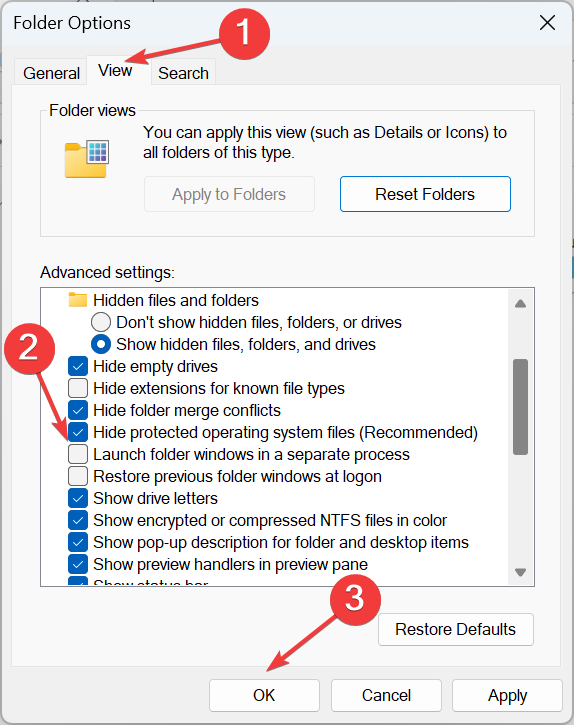Click the Restore Defaults button
The width and height of the screenshot is (574, 725).
click(456, 629)
